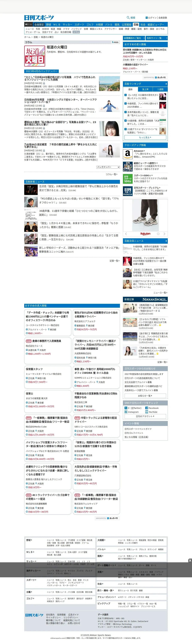Select the 急上昇 ranking tab
Image resolution: width=192 pixels, height=644 pixels.
[145, 89]
